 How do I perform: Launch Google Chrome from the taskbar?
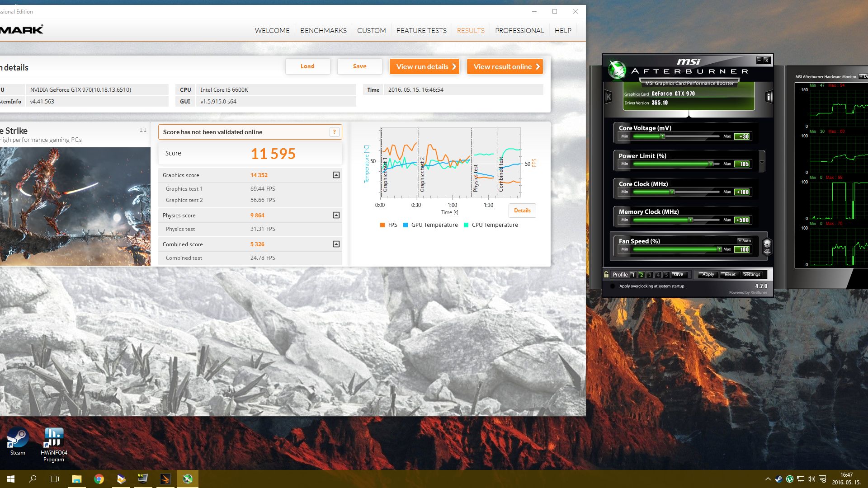pos(99,479)
